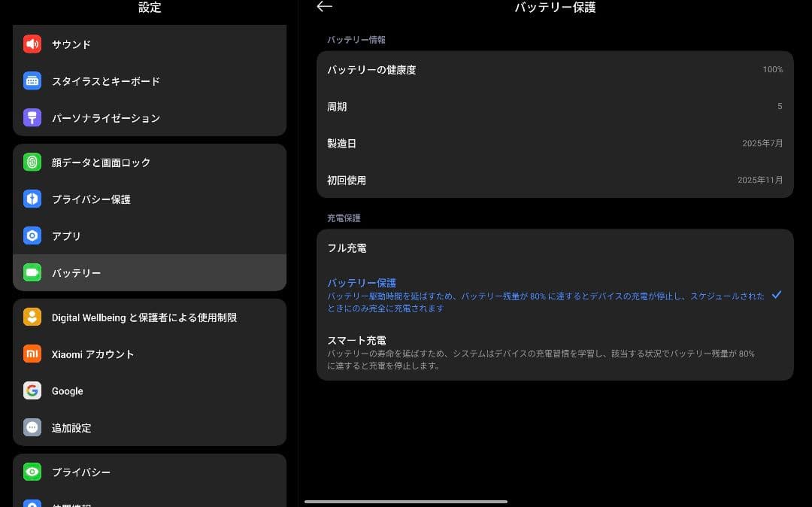The image size is (812, 507).
Task: Select the Digital Wellbeing icon
Action: tap(32, 317)
